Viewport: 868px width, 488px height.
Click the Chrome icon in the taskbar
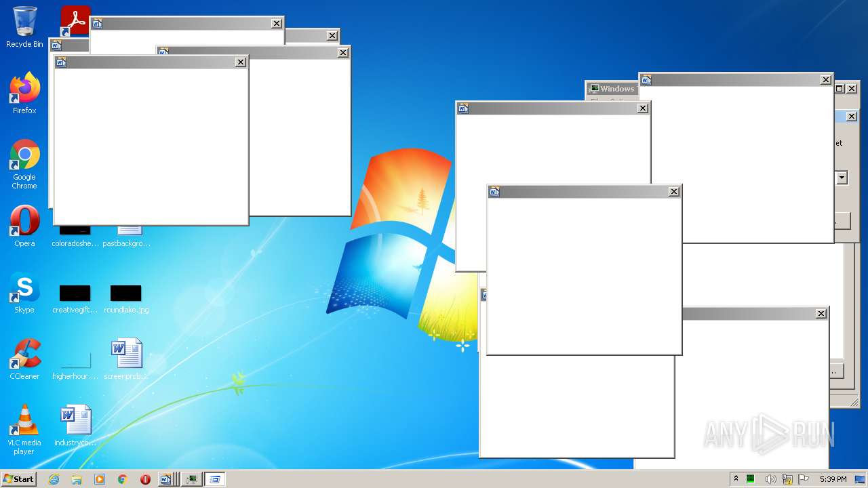pos(123,479)
